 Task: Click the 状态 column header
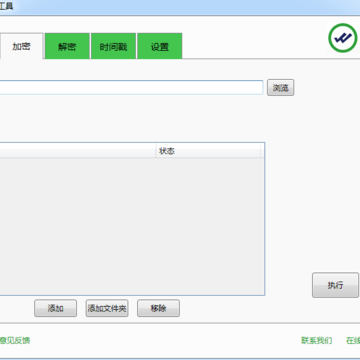(208, 151)
